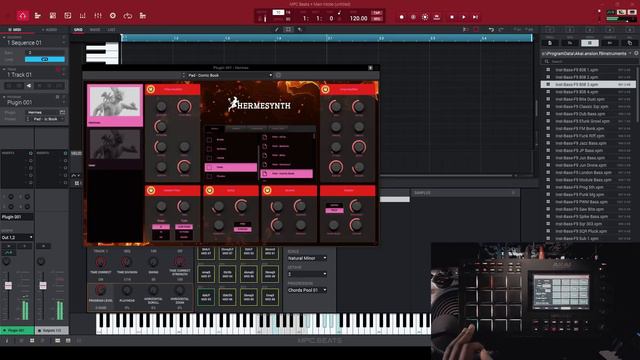The height and width of the screenshot is (360, 640).
Task: Toggle power on top-right Hermesynth section
Action: [325, 89]
